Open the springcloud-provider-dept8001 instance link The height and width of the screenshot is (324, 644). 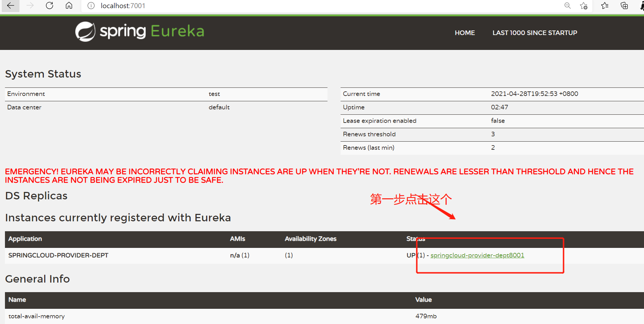pyautogui.click(x=477, y=255)
